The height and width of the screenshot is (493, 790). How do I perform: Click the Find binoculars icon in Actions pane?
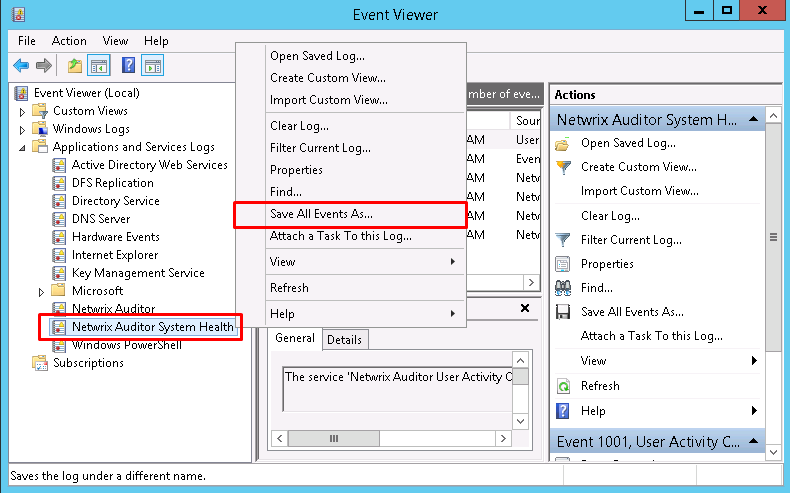(563, 288)
